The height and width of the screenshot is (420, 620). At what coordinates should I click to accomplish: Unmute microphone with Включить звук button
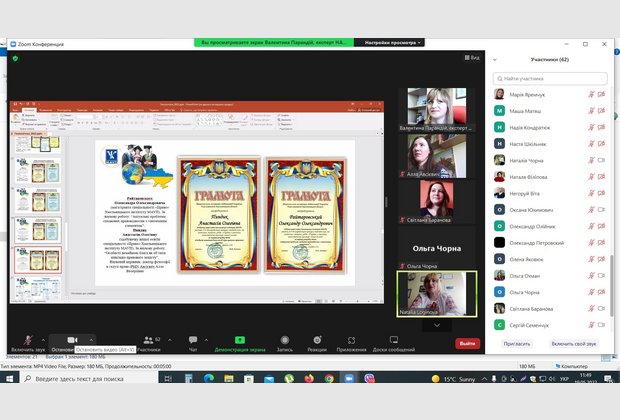tap(28, 340)
